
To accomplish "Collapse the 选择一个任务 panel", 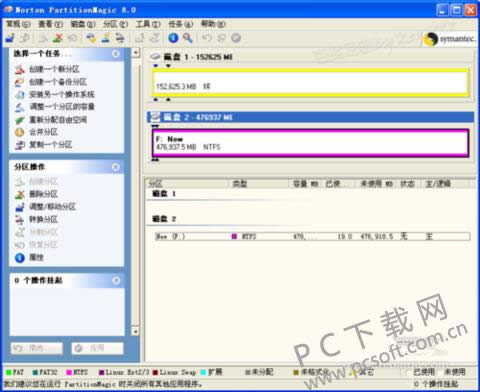I will (116, 54).
